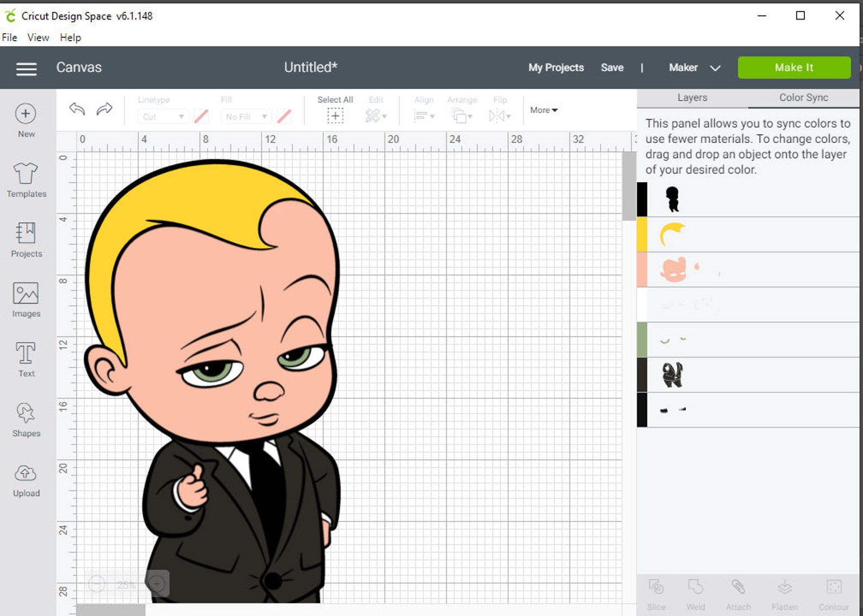Open the View menu

coord(38,37)
